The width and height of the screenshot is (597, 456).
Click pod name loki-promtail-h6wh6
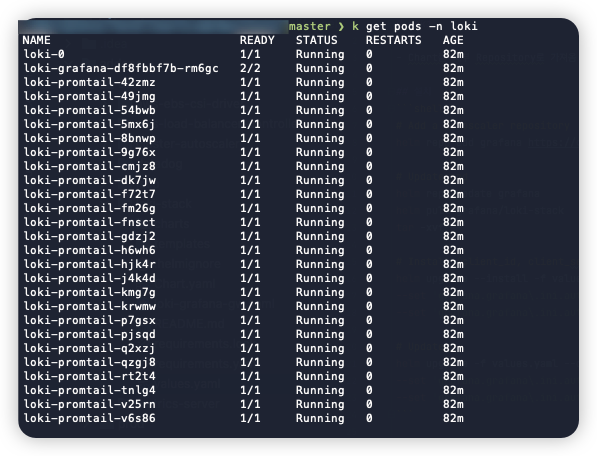[x=89, y=250]
